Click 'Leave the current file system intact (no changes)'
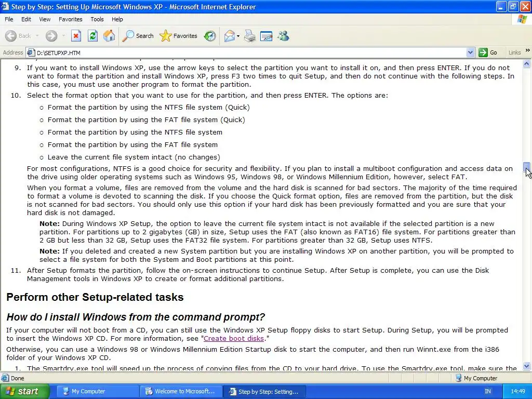Screen dimensions: 532x399 (x=134, y=157)
